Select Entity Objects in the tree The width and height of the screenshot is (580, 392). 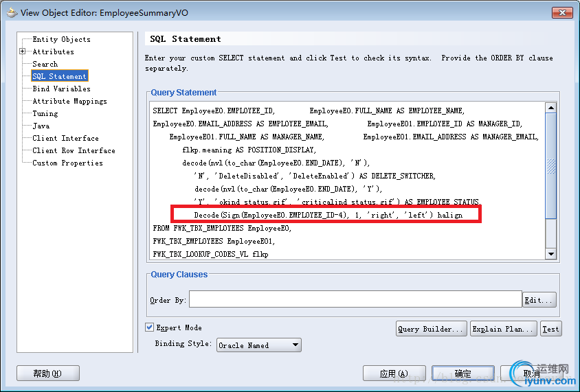point(61,39)
